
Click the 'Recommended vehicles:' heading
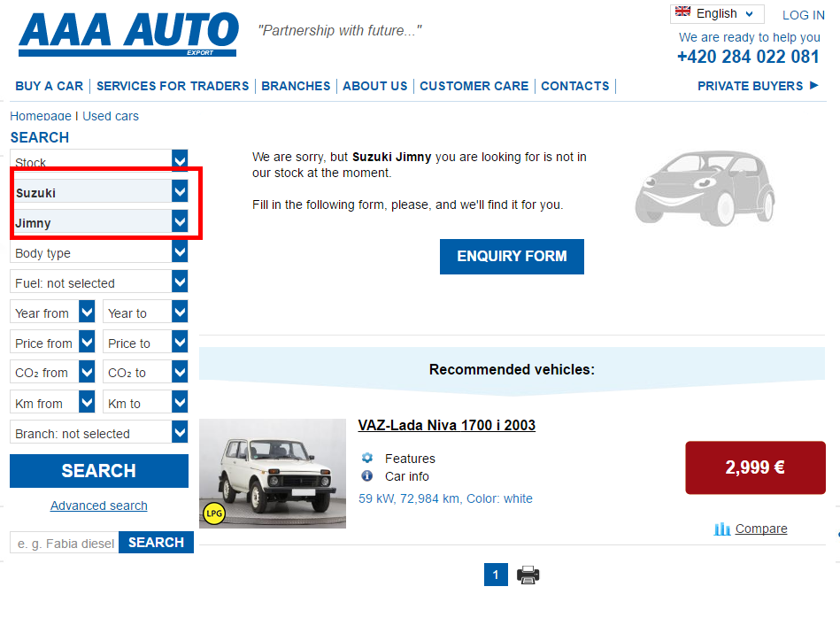(512, 369)
